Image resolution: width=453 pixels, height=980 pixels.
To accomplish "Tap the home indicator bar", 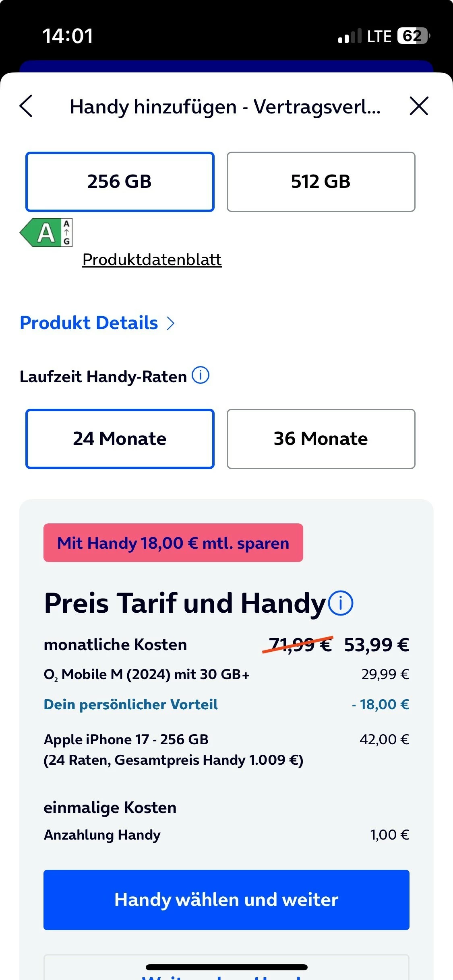I will (x=226, y=967).
